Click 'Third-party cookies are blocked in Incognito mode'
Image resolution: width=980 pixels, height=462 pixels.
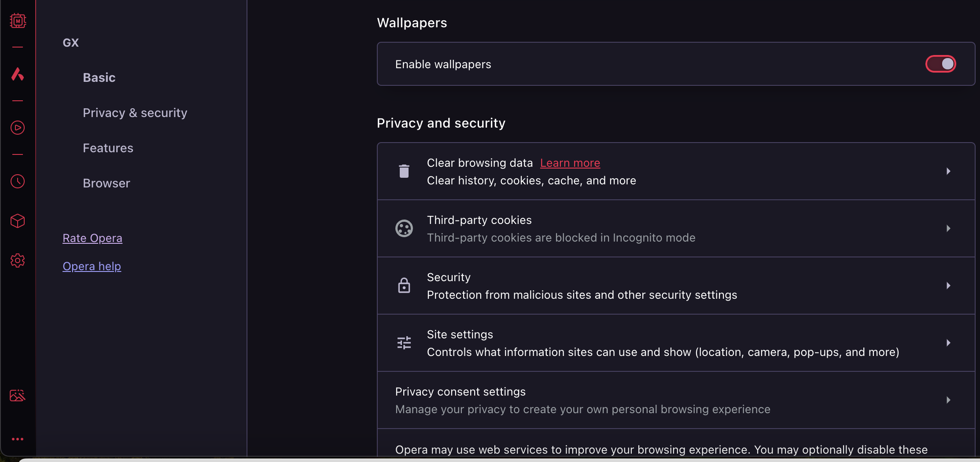(561, 238)
